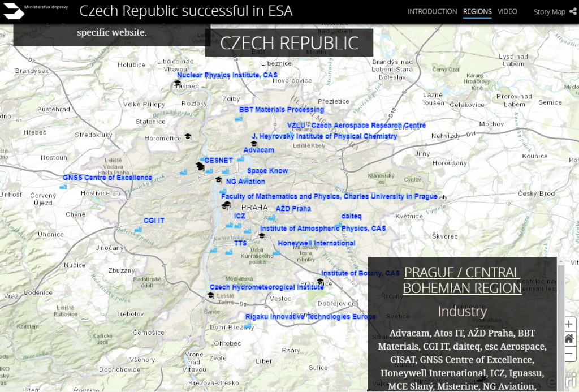Click 'VZLU - Czech Aerospace Research Centre' label
Viewport: 579px width, 392px height.
pos(356,125)
